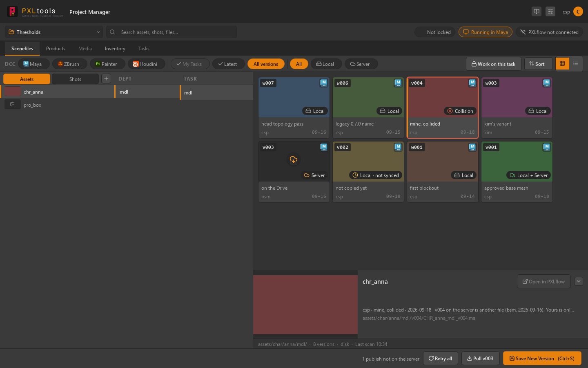Screen dimensions: 588x368
Task: Show only Server versions
Action: (x=361, y=64)
